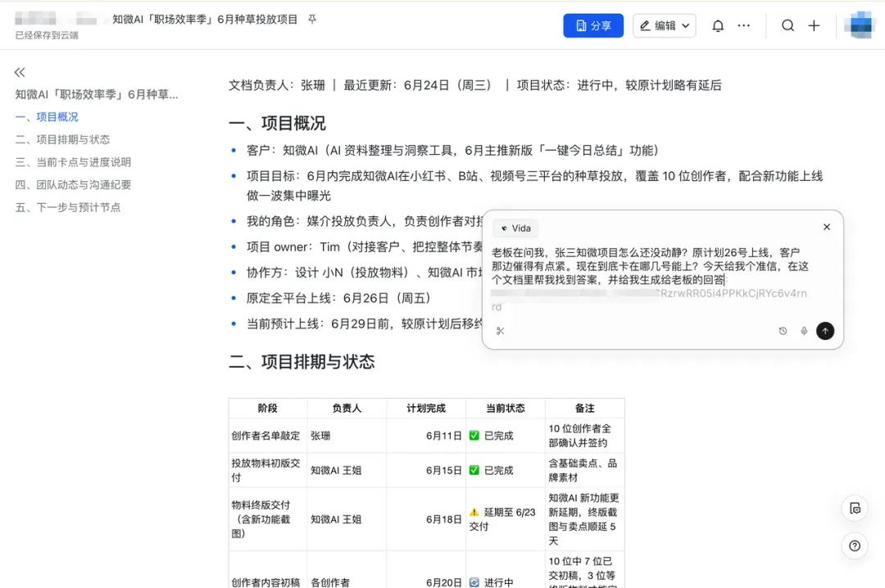Close the Vida assistant popup
This screenshot has width=885, height=588.
[826, 227]
